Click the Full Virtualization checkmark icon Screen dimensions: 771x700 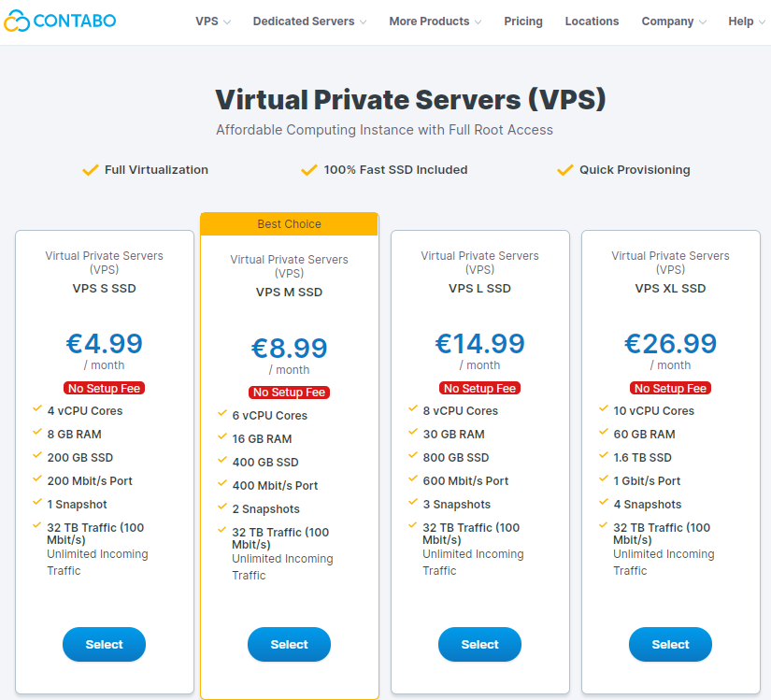[x=91, y=170]
